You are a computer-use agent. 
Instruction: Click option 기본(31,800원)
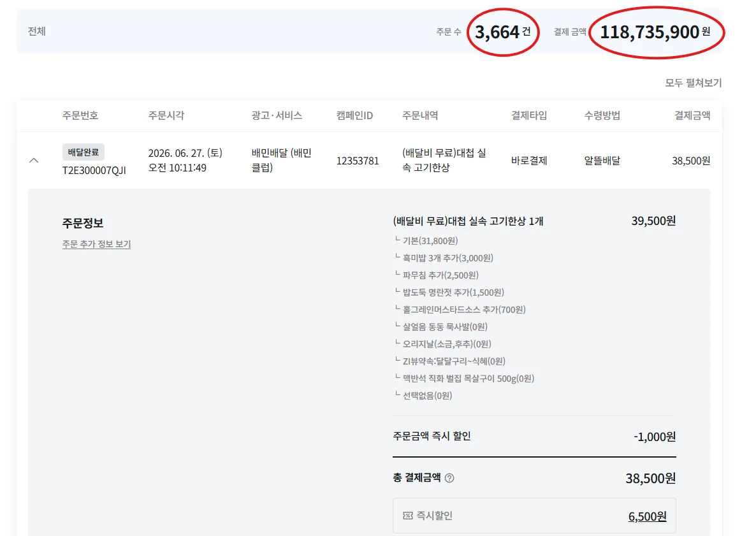point(430,240)
